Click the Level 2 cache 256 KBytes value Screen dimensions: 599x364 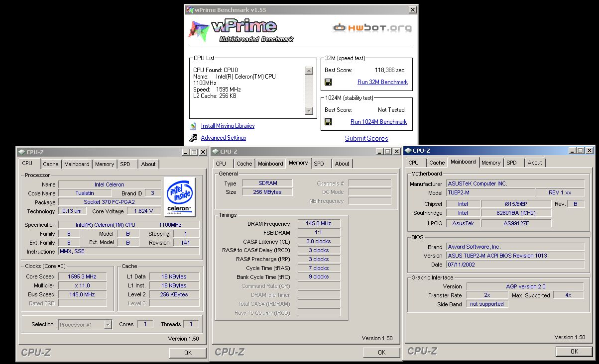point(174,294)
